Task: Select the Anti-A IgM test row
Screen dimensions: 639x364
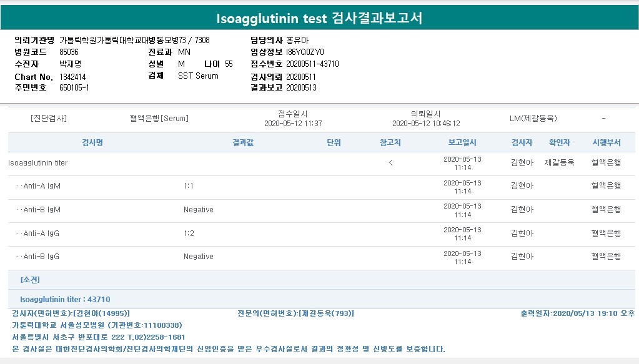Action: [42, 186]
